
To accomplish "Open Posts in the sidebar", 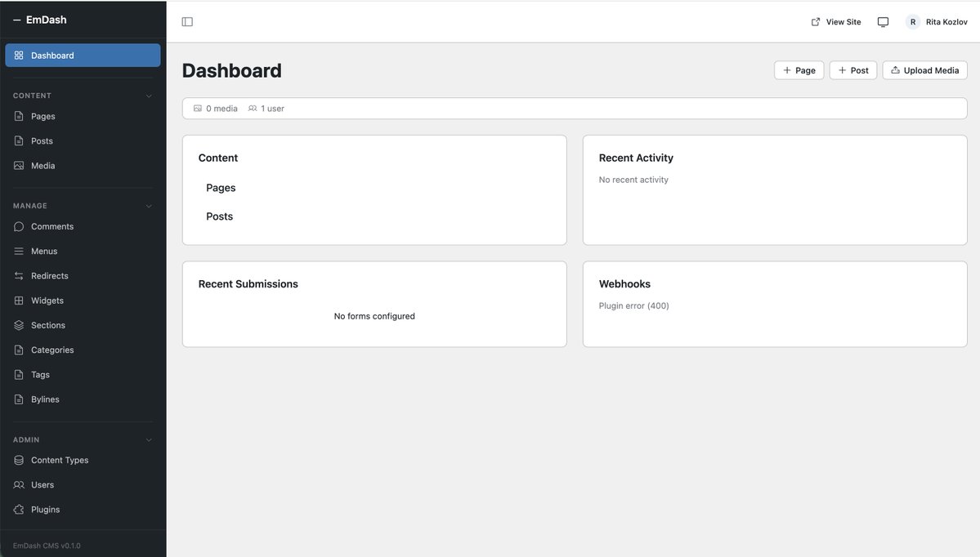I will (83, 141).
